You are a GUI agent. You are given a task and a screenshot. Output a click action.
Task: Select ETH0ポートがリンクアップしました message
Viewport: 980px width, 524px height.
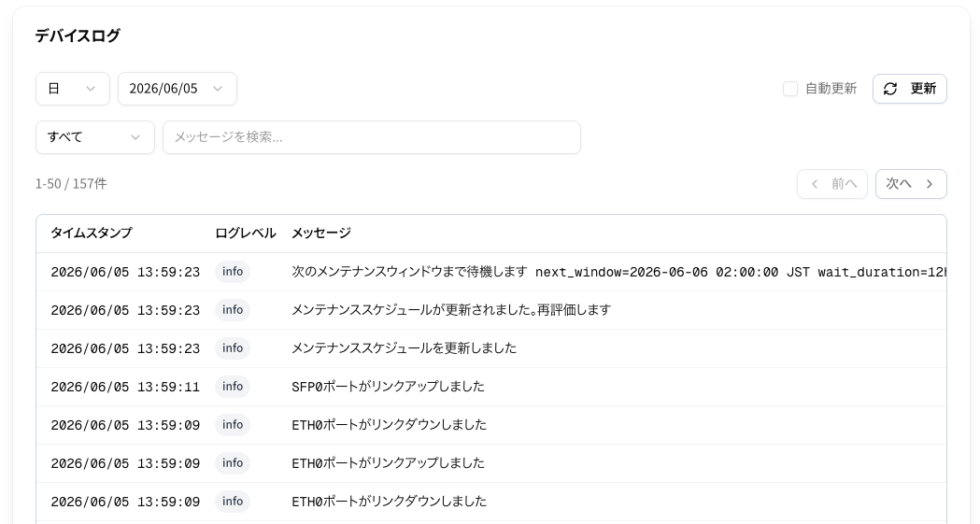[x=388, y=463]
